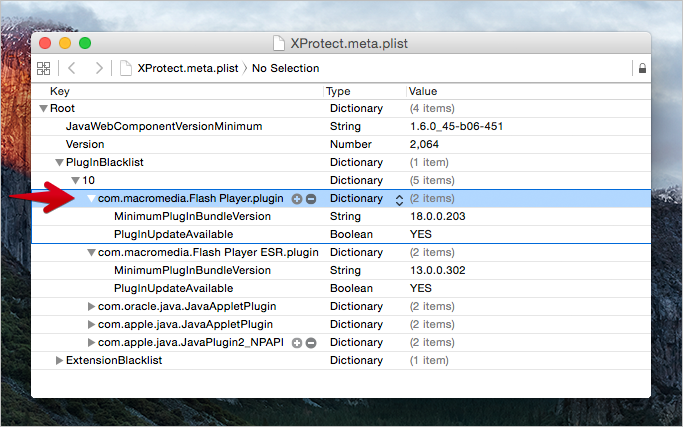Open type stepper on Flash Player.plugin row
The image size is (683, 427).
(x=399, y=200)
